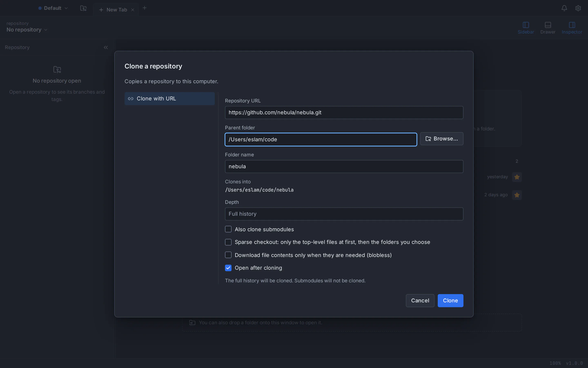Click the Parent folder field
588x368 pixels.
pyautogui.click(x=321, y=139)
